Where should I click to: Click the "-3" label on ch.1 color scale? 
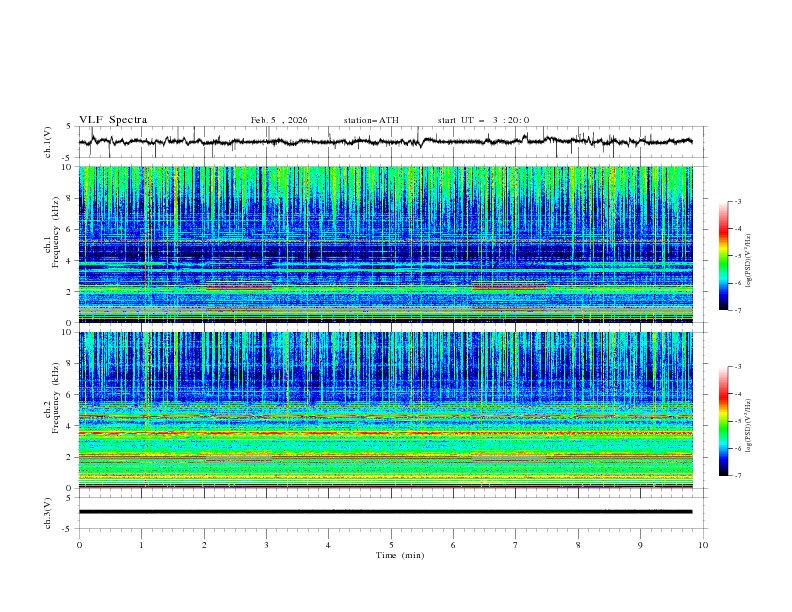(738, 201)
